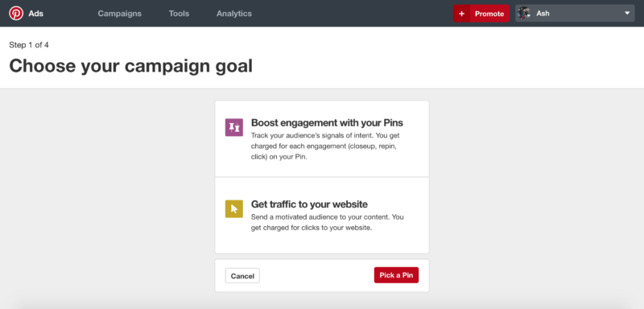Click the Cancel button
644x309 pixels.
[x=242, y=276]
